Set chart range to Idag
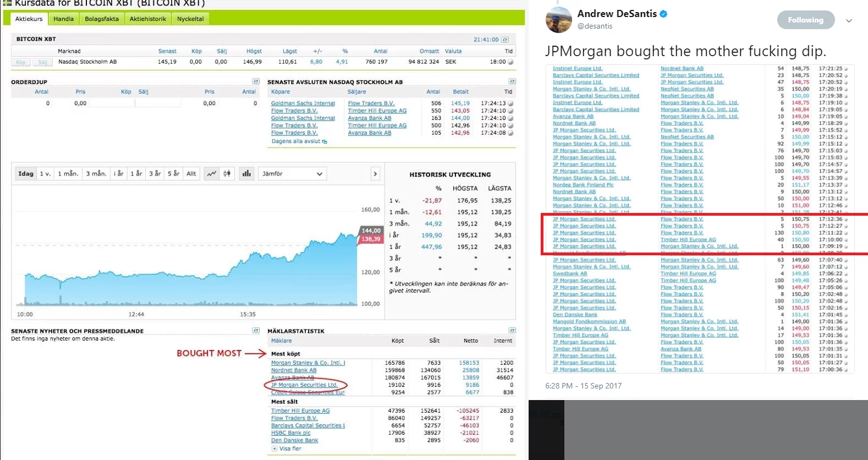Image resolution: width=868 pixels, height=460 pixels. [26, 174]
